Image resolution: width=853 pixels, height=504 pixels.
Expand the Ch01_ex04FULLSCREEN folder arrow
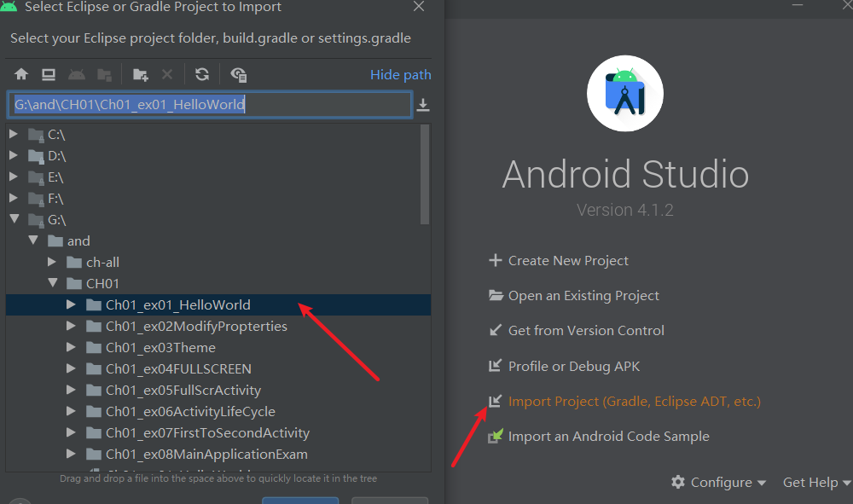point(72,368)
